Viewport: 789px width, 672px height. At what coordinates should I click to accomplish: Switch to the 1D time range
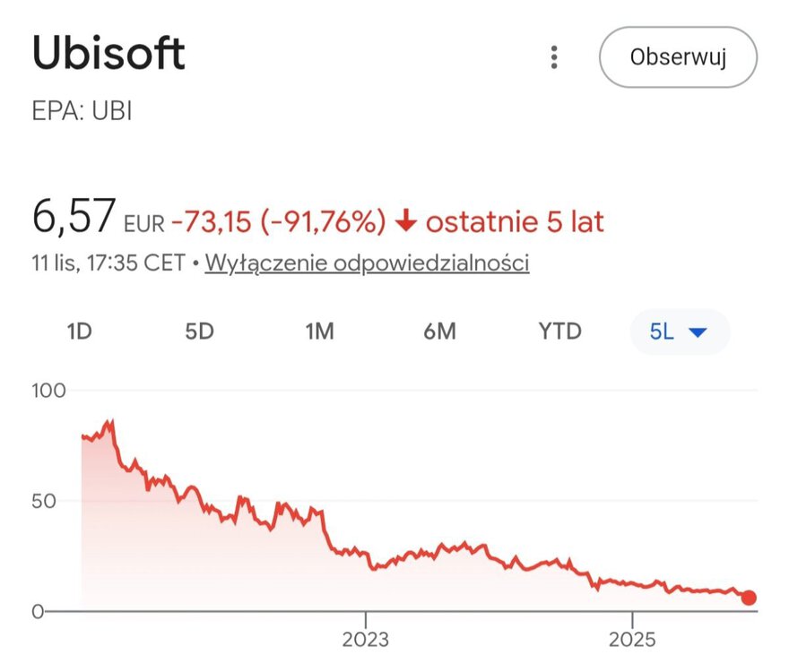(x=80, y=332)
